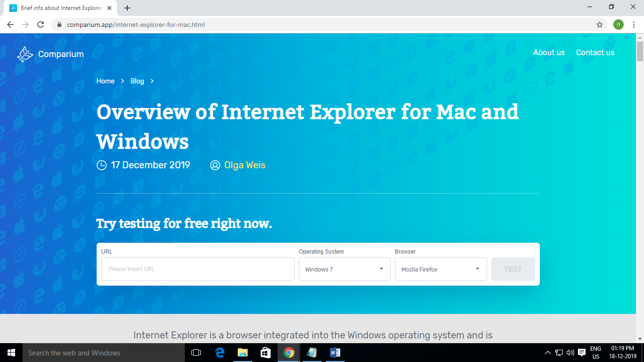Click the Search the web and Windows box
Image resolution: width=644 pixels, height=362 pixels.
[104, 353]
